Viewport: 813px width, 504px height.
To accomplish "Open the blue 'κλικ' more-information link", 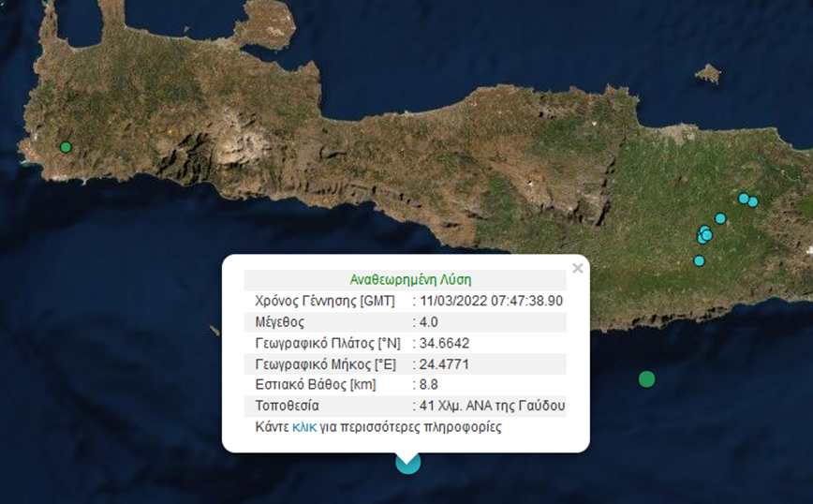I will pos(303,427).
